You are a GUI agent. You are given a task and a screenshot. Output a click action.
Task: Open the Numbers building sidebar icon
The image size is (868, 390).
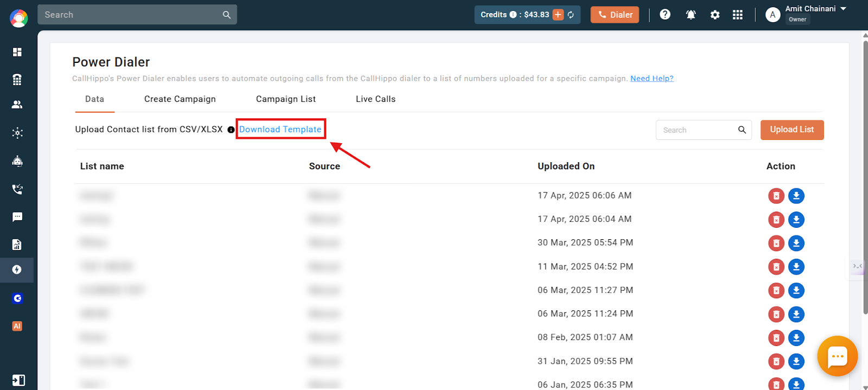click(x=17, y=80)
